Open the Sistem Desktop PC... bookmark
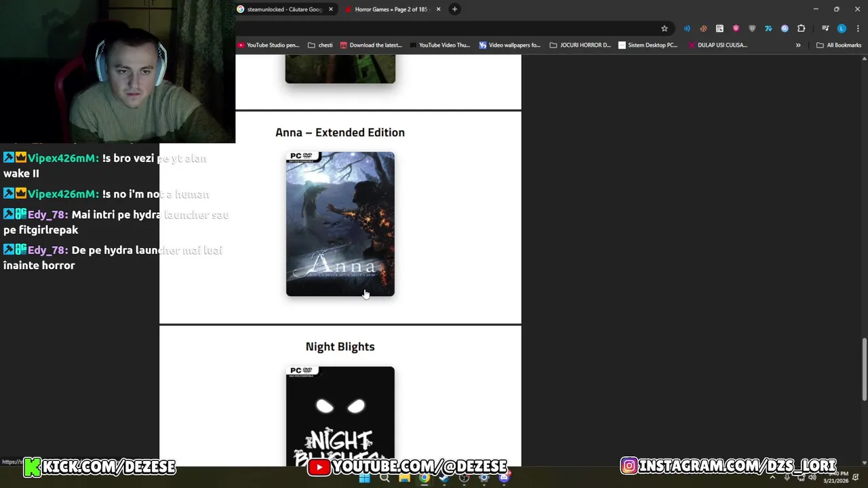Screen dimensions: 868x488 [x=648, y=45]
